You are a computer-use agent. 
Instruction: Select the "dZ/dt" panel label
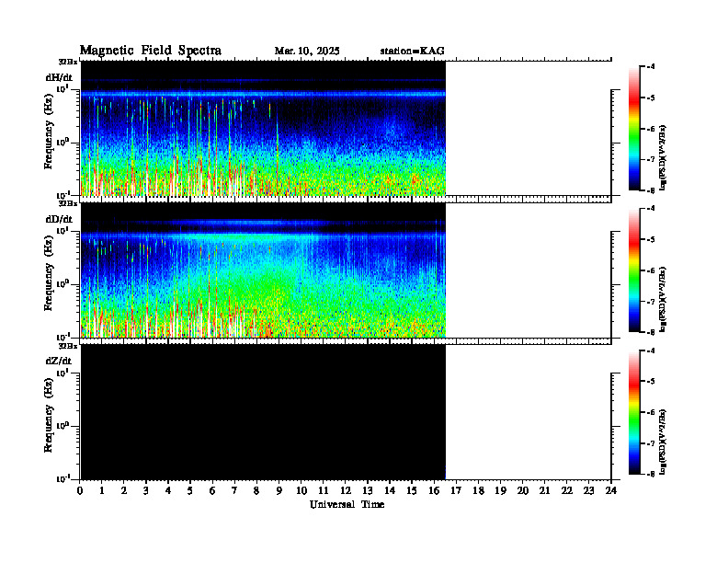(x=59, y=361)
